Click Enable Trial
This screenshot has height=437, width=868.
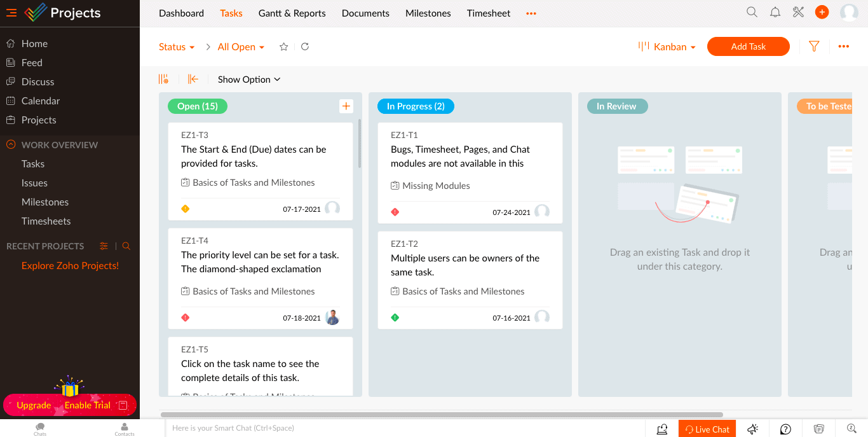tap(88, 405)
